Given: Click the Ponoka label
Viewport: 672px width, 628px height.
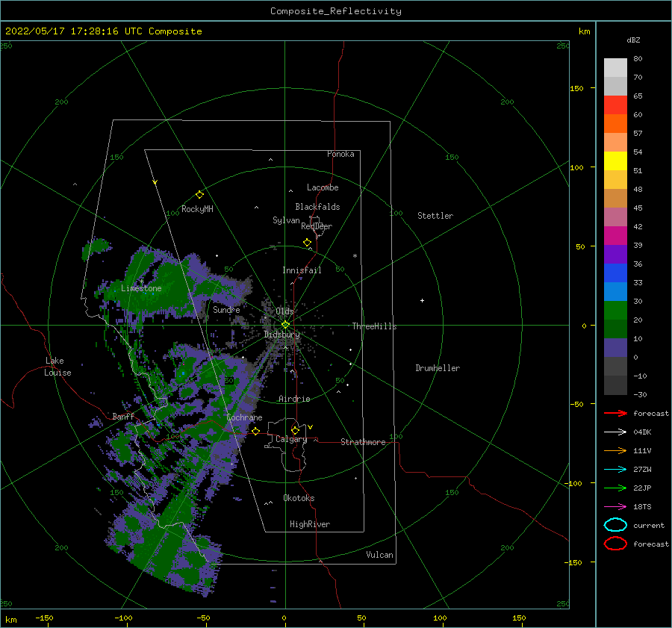Looking at the screenshot, I should pyautogui.click(x=340, y=154).
